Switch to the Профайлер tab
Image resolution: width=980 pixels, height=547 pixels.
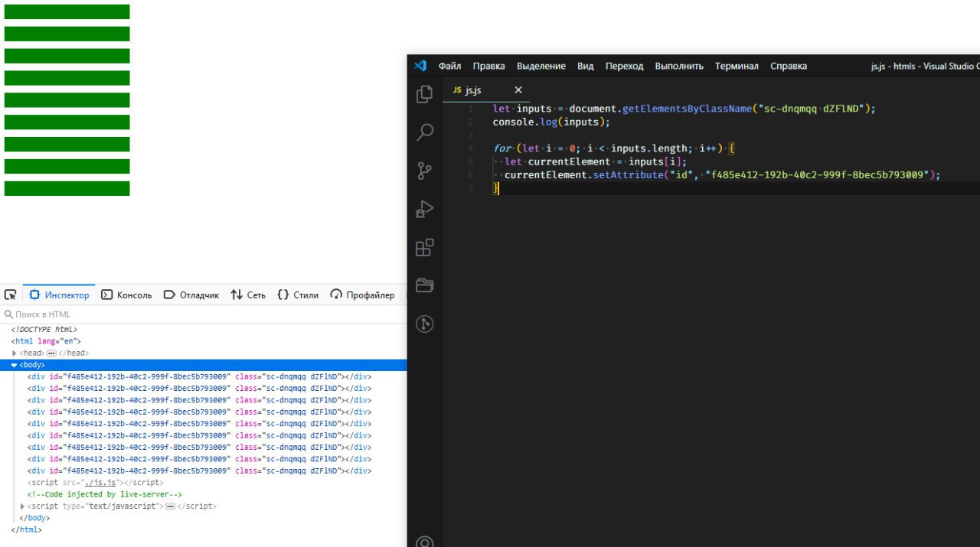(x=363, y=295)
